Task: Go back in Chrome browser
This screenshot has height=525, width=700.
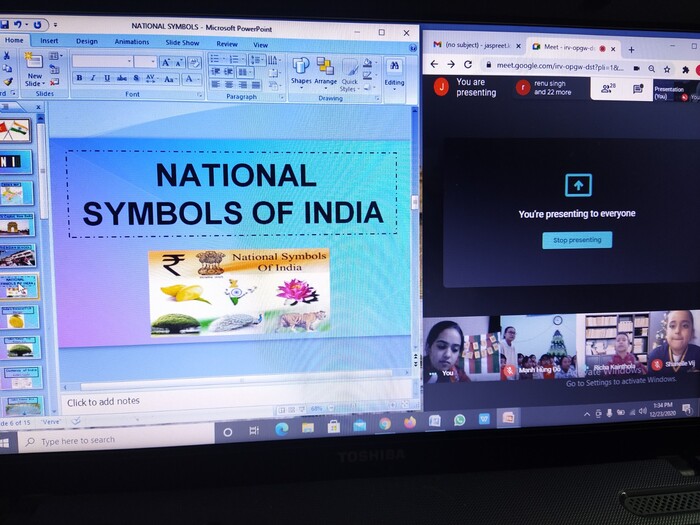Action: 434,64
